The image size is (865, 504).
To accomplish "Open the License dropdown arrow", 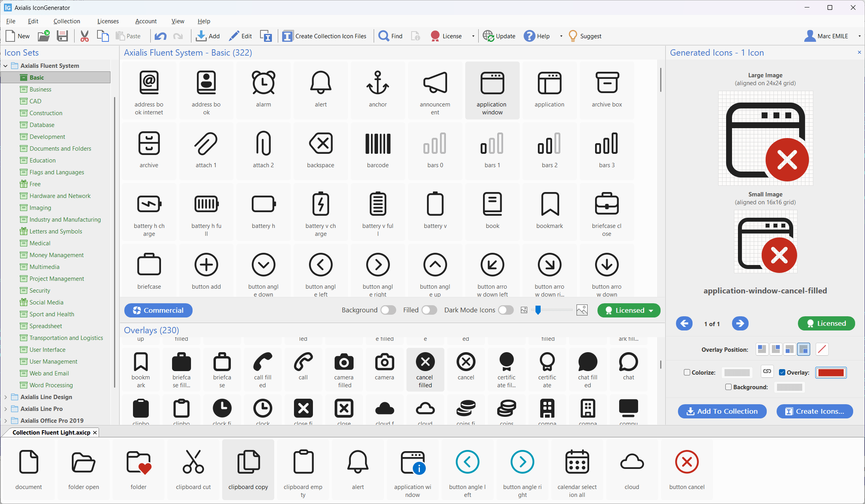I will [473, 36].
